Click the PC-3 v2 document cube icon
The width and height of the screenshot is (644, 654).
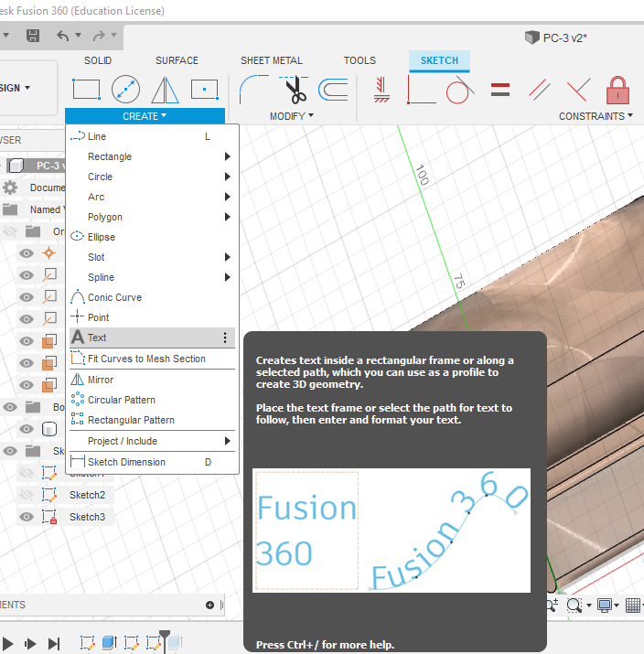pos(531,38)
